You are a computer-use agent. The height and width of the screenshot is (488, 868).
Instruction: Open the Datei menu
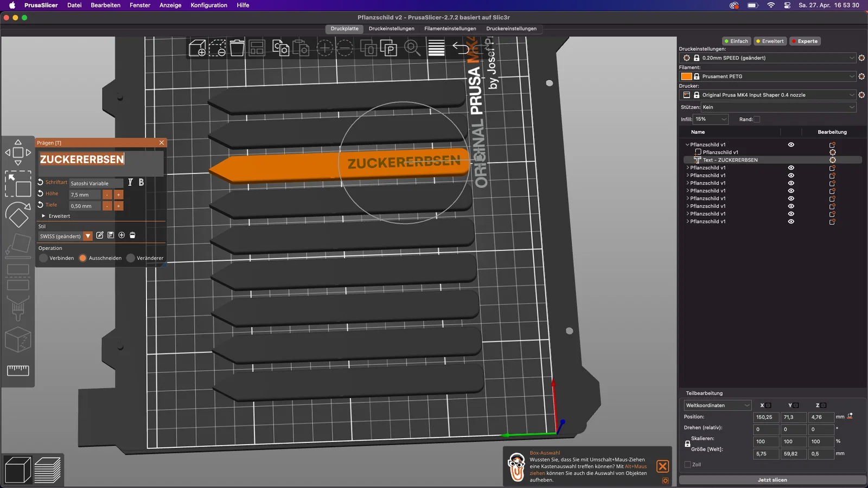click(74, 5)
